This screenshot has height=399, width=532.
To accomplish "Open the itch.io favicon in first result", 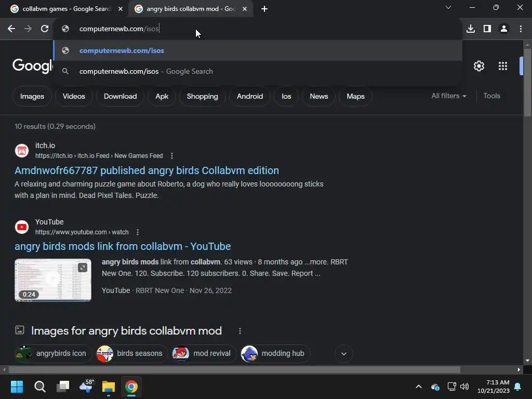I will coord(22,151).
